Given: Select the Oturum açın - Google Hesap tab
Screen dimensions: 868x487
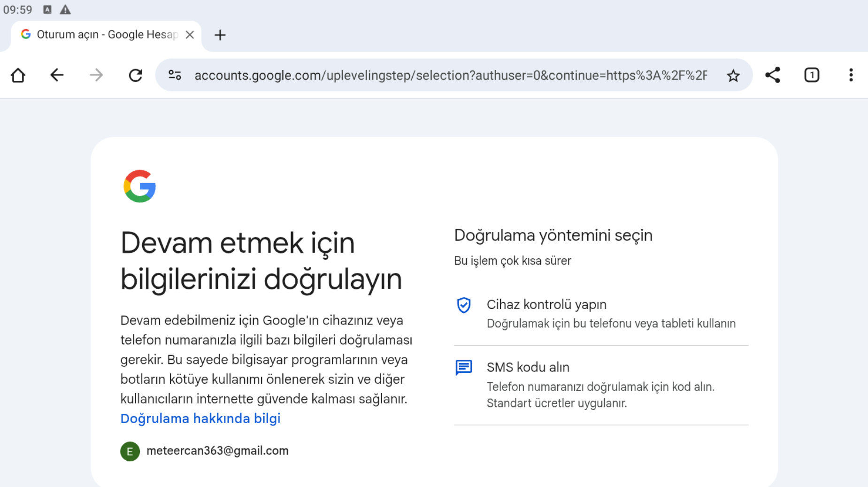Looking at the screenshot, I should tap(107, 35).
